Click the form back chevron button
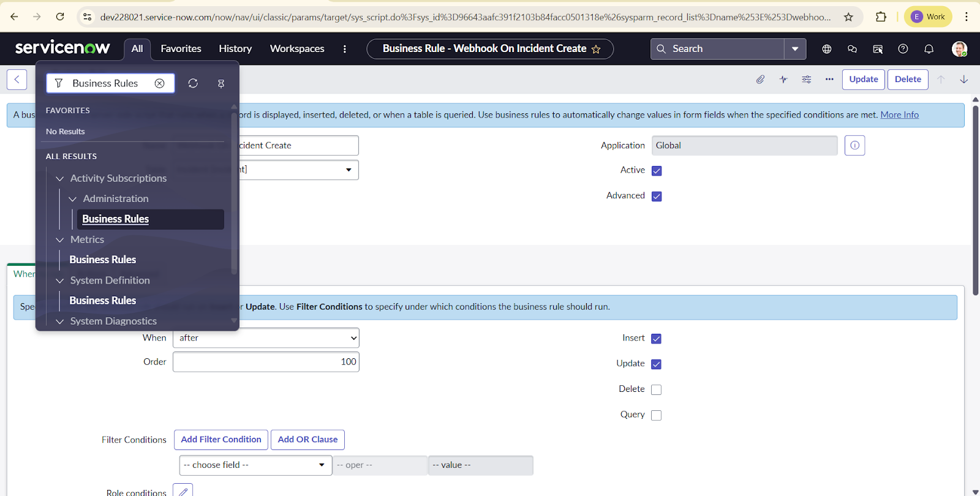This screenshot has height=496, width=980. [x=17, y=79]
